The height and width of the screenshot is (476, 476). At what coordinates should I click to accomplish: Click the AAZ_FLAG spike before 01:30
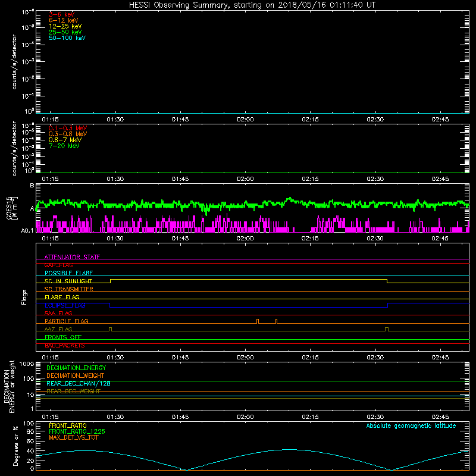(110, 329)
